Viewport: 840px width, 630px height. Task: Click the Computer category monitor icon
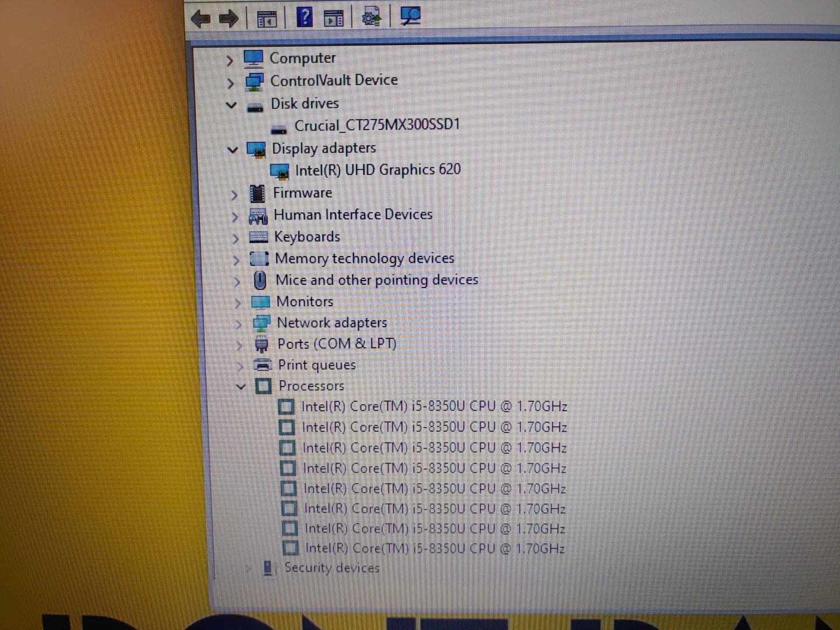coord(253,58)
